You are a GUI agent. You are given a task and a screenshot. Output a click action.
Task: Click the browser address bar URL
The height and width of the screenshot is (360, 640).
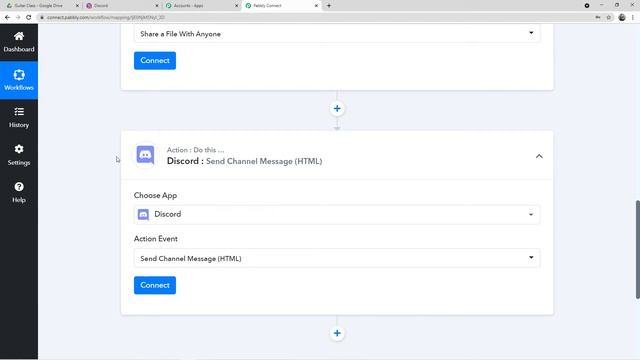coord(106,18)
